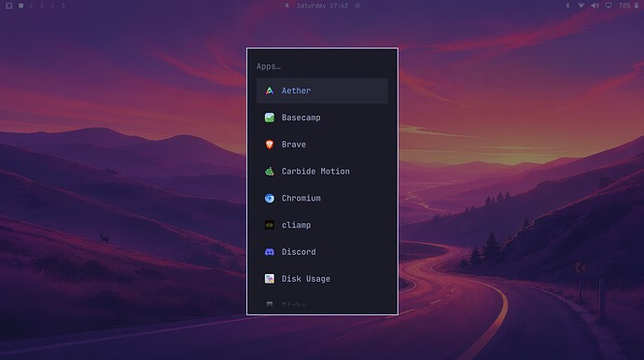Viewport: 644px width, 360px height.
Task: Choose the Carbide Motion label
Action: [315, 172]
